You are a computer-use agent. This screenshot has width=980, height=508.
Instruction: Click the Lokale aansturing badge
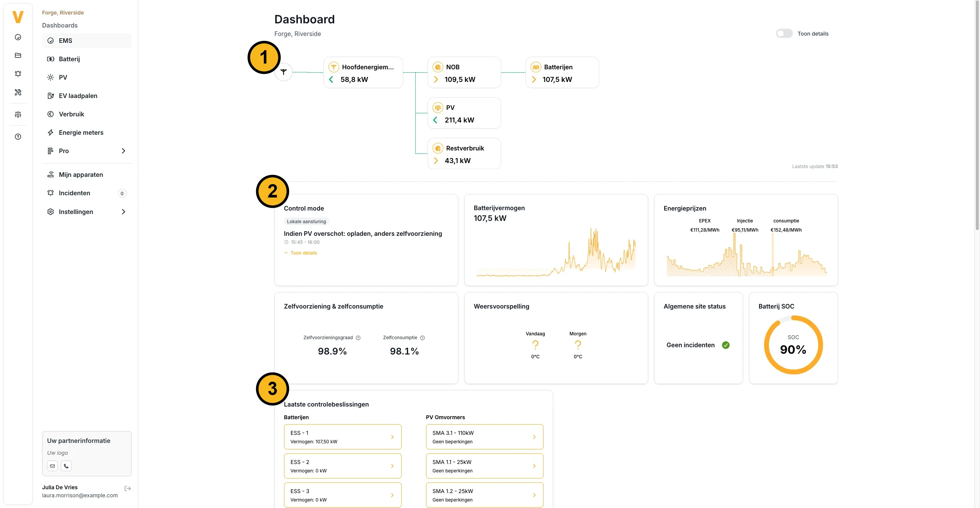[x=306, y=221]
